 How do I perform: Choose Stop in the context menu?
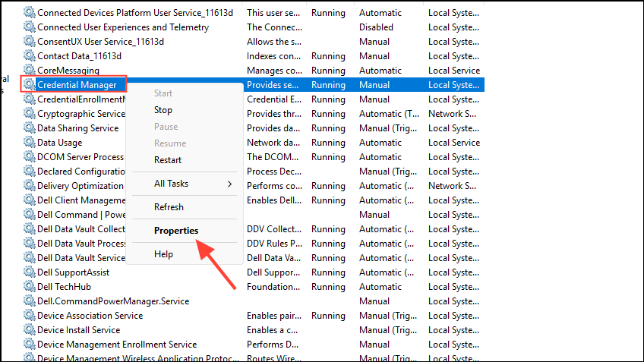coord(163,110)
